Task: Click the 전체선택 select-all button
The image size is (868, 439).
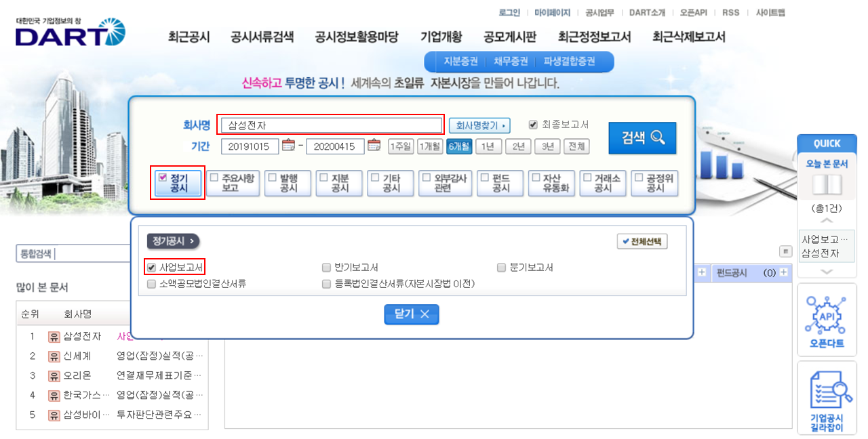Action: (642, 241)
